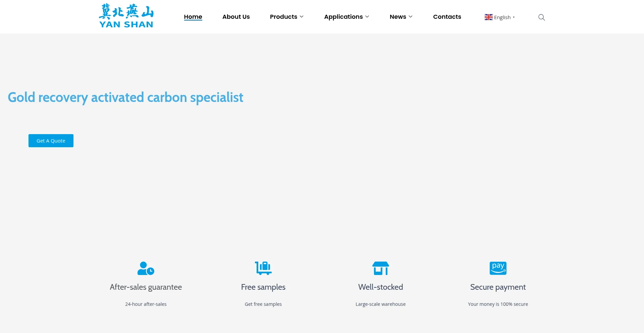Screen dimensions: 644x333
Task: Click the Free samples luggage cart icon
Action: [x=263, y=268]
